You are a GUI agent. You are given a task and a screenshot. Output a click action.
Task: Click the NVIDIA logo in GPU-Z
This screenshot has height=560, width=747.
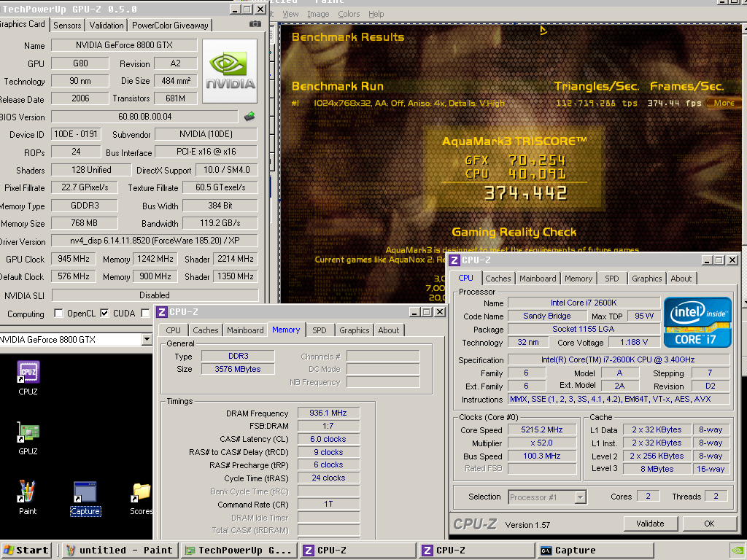point(230,71)
